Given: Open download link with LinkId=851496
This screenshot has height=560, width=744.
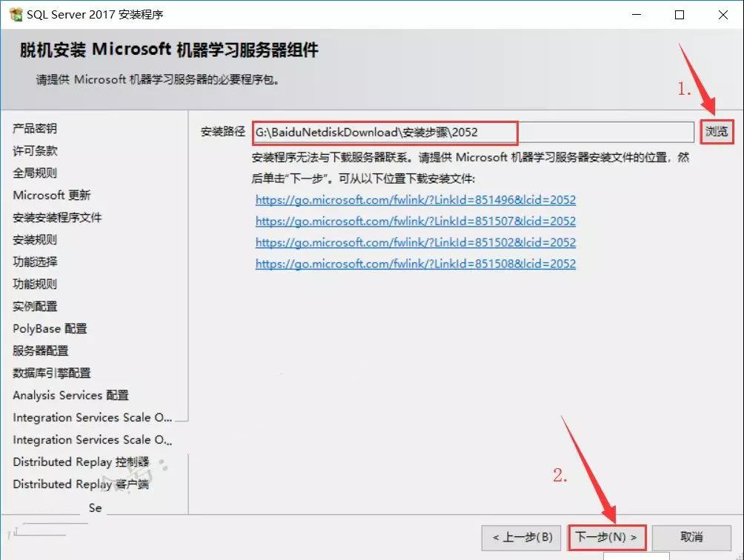Looking at the screenshot, I should click(x=416, y=199).
